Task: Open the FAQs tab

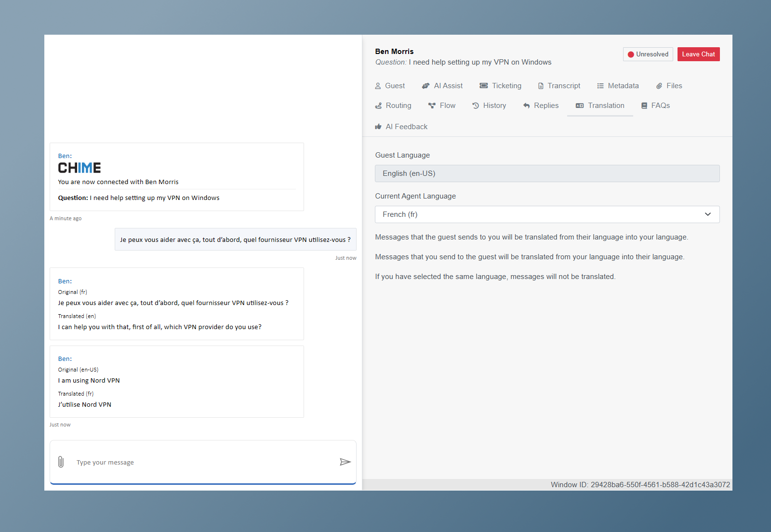Action: (655, 106)
